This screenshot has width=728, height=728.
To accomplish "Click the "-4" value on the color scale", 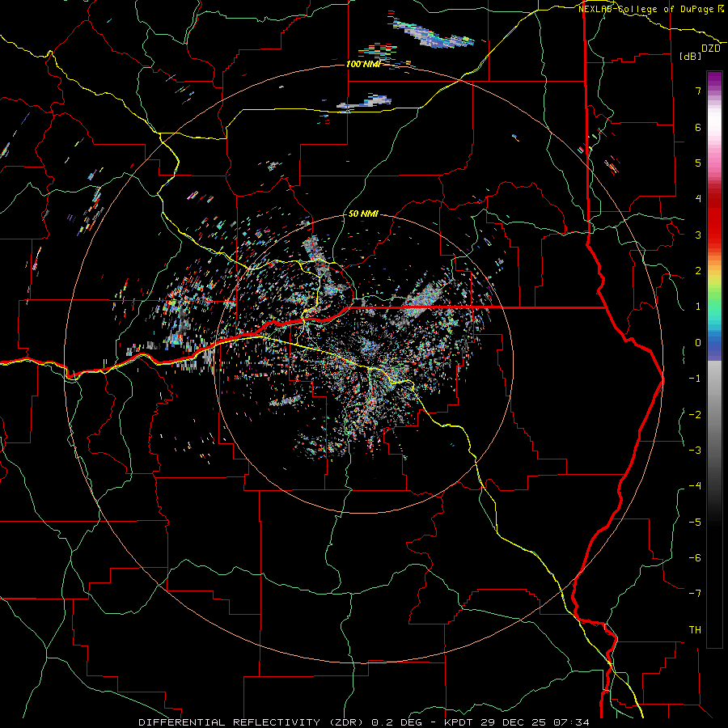I will [695, 486].
